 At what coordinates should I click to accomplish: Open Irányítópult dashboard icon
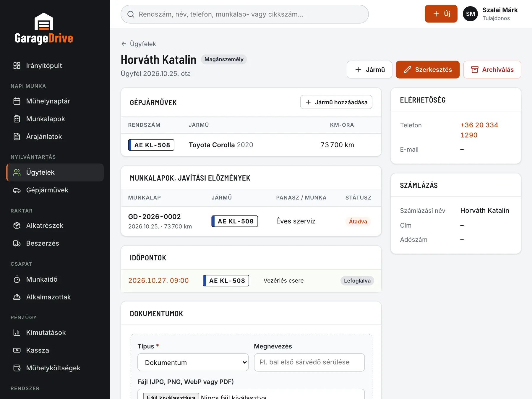17,66
